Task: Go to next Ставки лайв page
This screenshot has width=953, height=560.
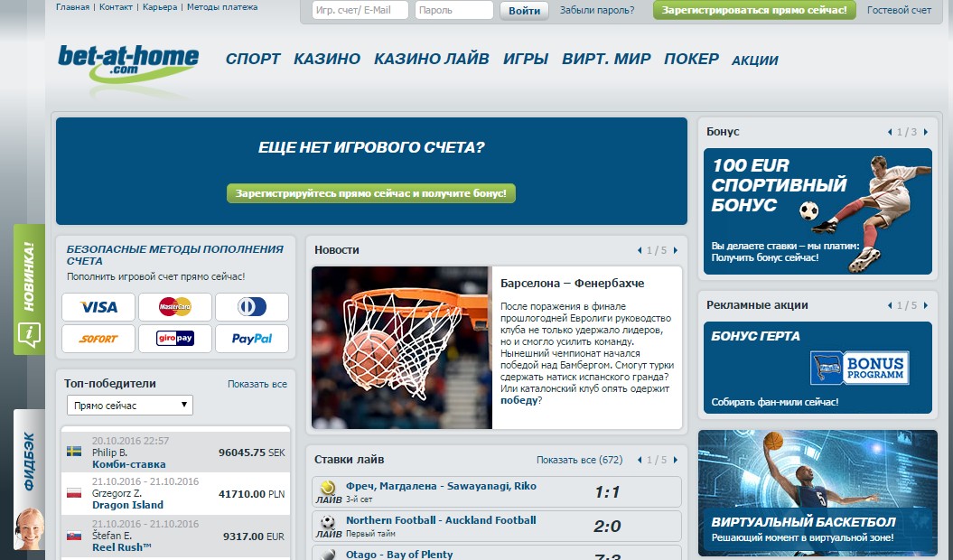Action: click(676, 460)
